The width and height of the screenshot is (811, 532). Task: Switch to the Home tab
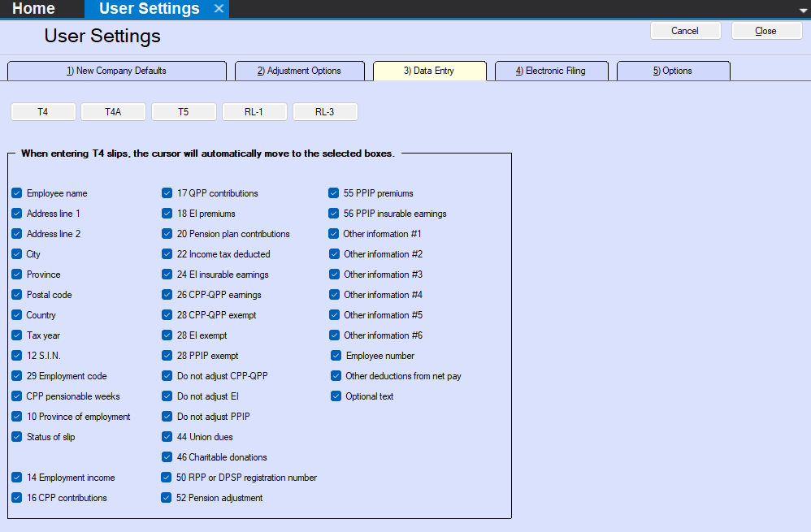34,9
